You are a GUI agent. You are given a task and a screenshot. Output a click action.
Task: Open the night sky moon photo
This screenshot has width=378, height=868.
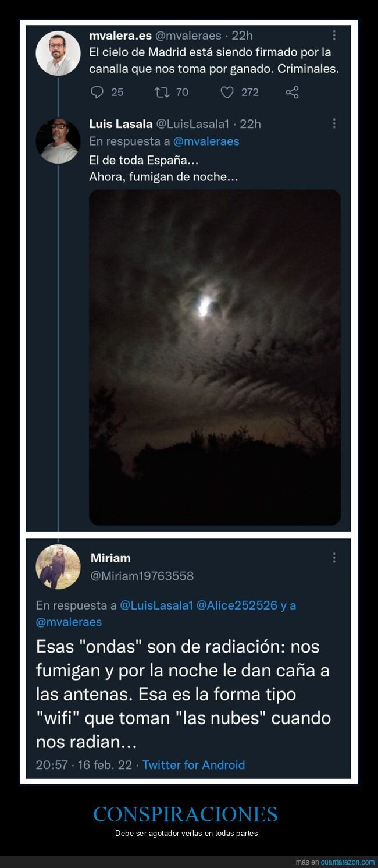[215, 357]
